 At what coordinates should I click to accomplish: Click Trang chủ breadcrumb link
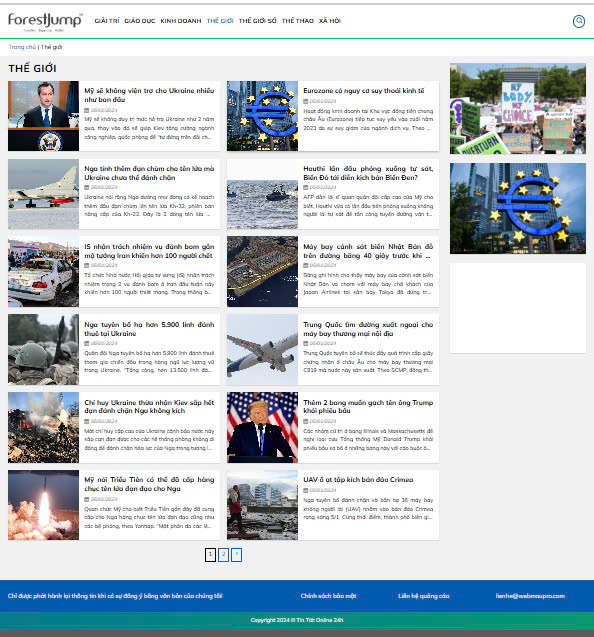22,47
